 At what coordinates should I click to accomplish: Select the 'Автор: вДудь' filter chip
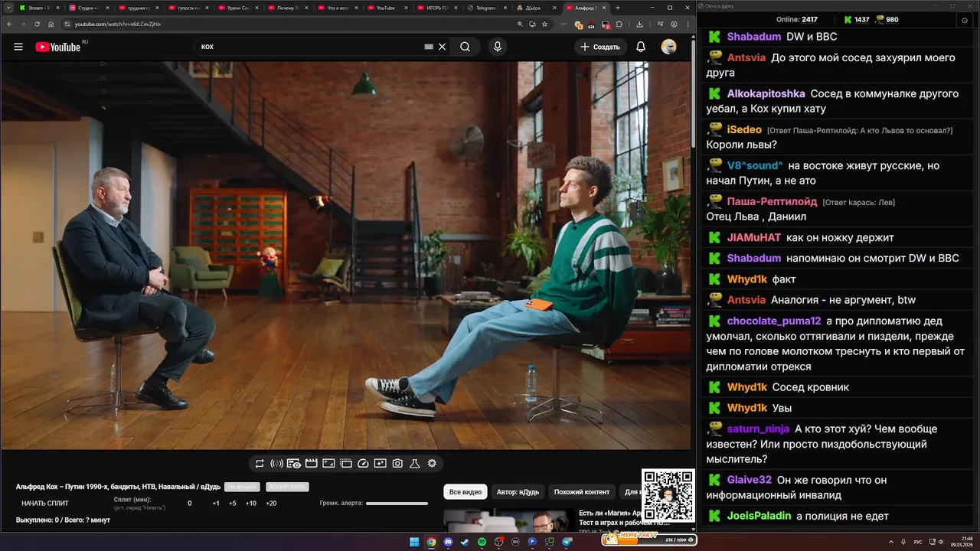click(518, 492)
